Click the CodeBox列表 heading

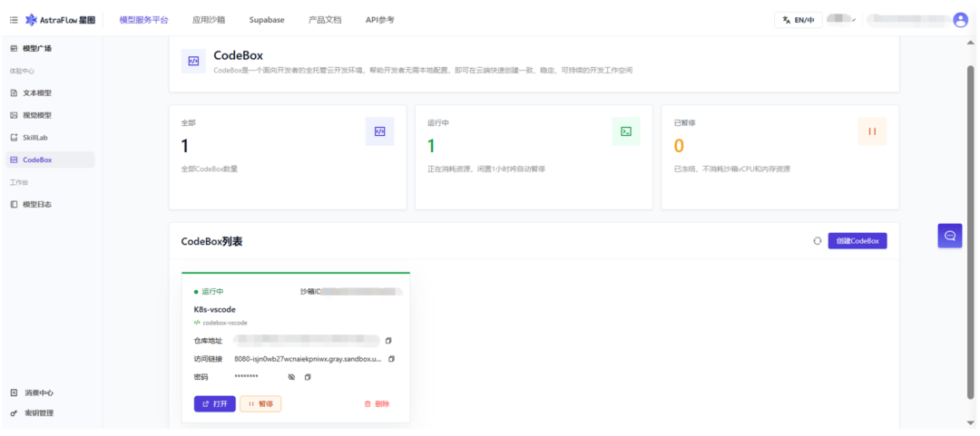(211, 241)
